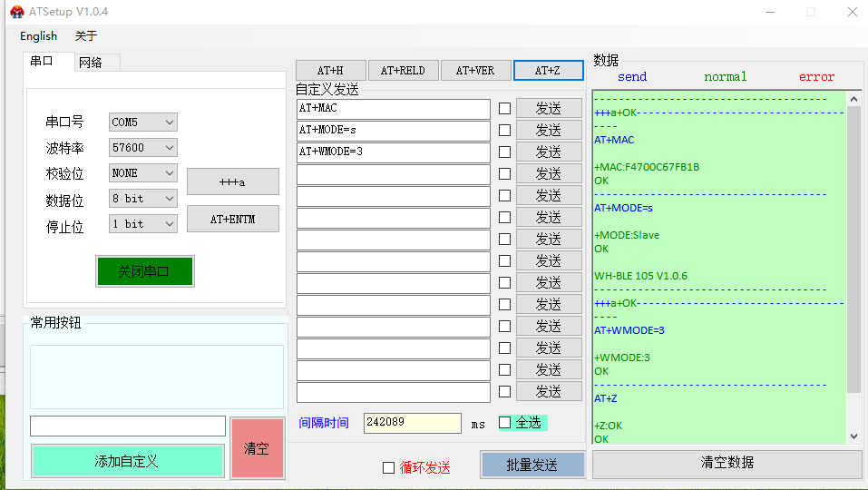868x490 pixels.
Task: Click the 间隔时间 interval input field
Action: (x=412, y=423)
